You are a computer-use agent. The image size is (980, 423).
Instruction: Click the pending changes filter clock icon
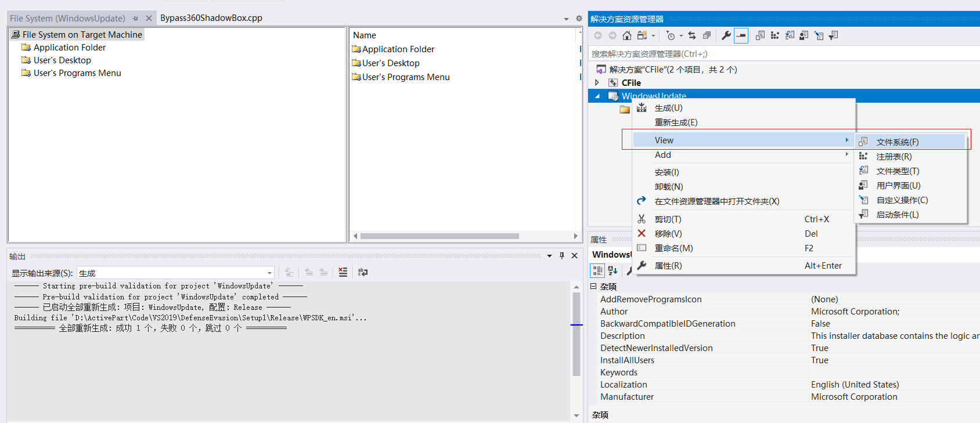tap(671, 35)
